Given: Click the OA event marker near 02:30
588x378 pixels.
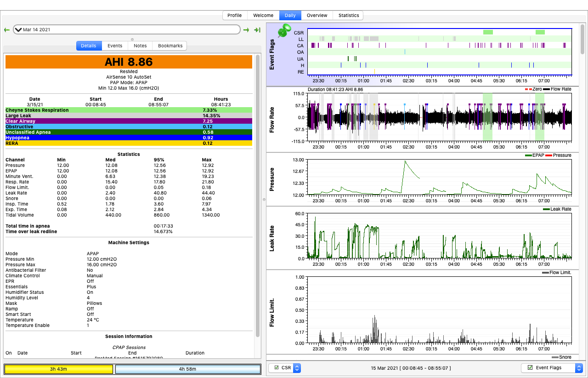Looking at the screenshot, I should 405,52.
